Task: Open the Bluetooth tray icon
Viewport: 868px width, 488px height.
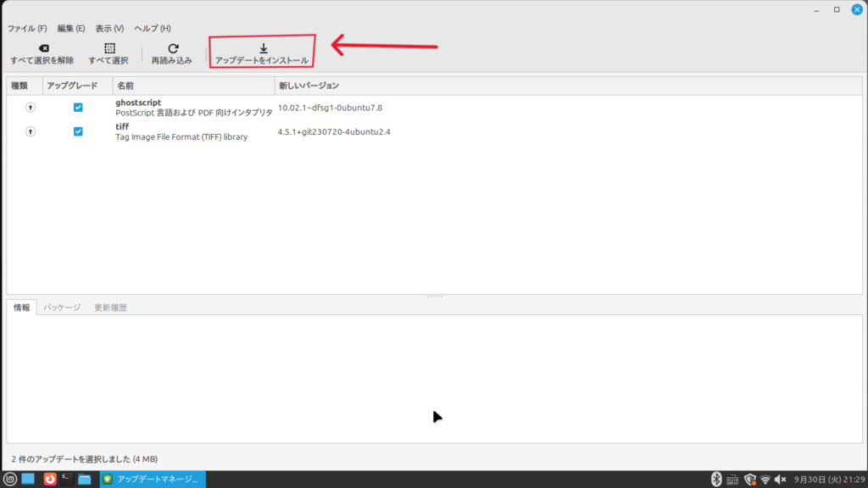Action: [715, 480]
